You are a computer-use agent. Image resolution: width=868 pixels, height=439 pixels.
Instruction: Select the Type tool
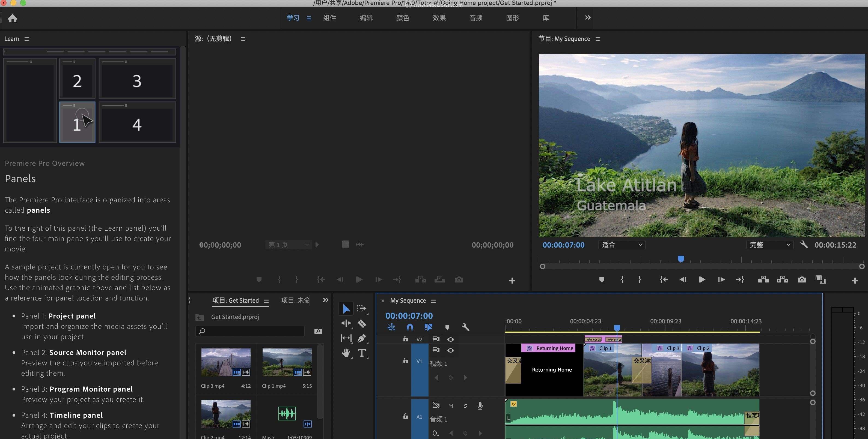pos(362,353)
